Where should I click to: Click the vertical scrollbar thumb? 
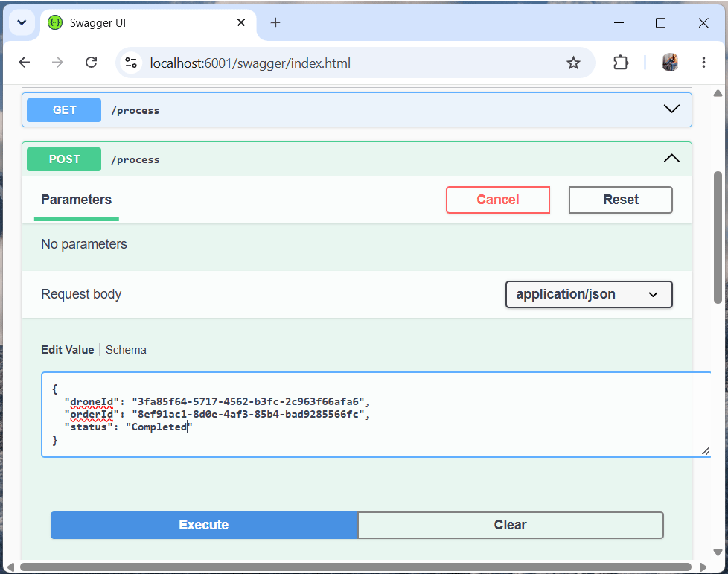(x=718, y=237)
